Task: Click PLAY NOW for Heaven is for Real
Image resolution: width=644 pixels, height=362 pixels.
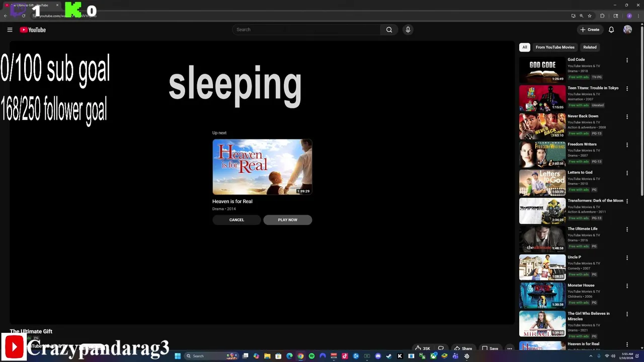Action: point(288,220)
